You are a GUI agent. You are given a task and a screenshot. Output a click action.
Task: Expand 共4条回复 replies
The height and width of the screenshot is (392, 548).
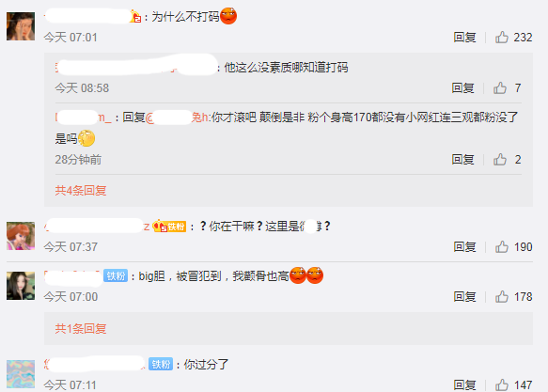click(81, 191)
